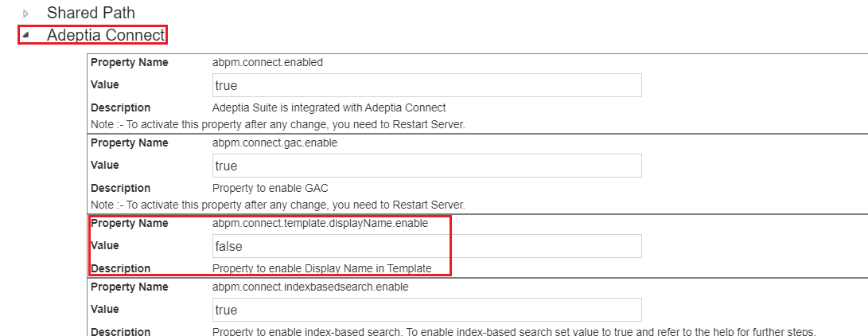Select the Adeptia Connect heading

(106, 35)
